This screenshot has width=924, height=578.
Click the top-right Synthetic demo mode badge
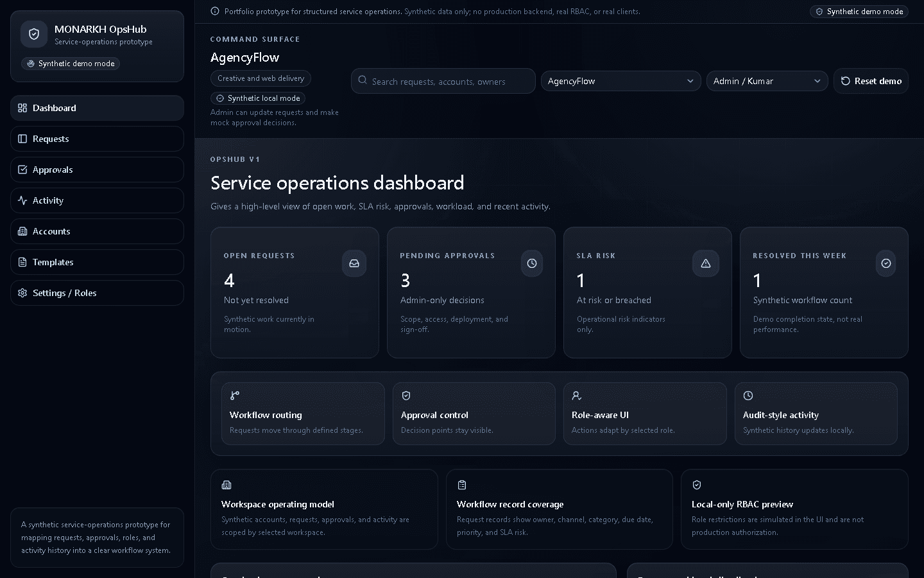859,12
